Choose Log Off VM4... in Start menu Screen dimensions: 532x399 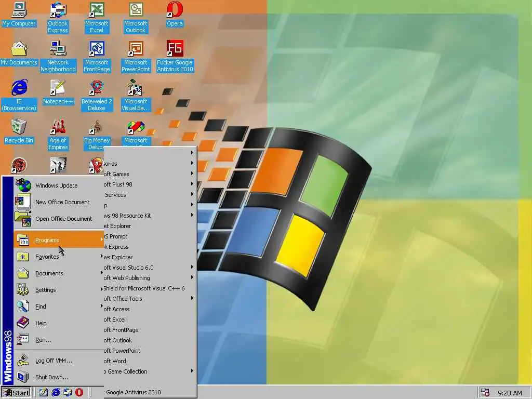pos(59,361)
